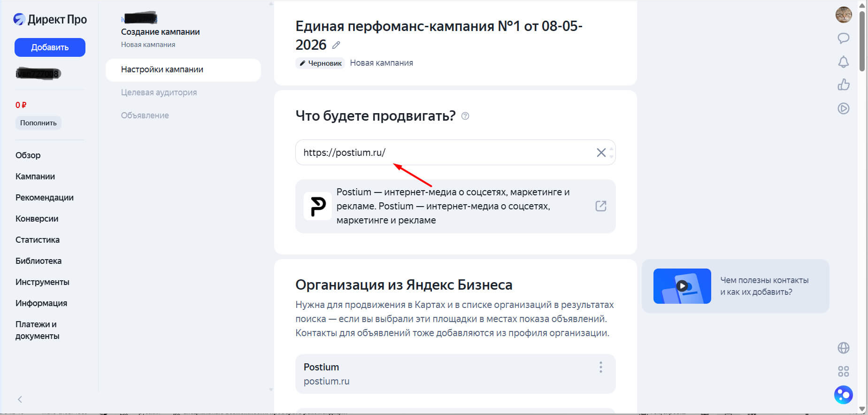Open the notifications bell
868x415 pixels.
(844, 61)
